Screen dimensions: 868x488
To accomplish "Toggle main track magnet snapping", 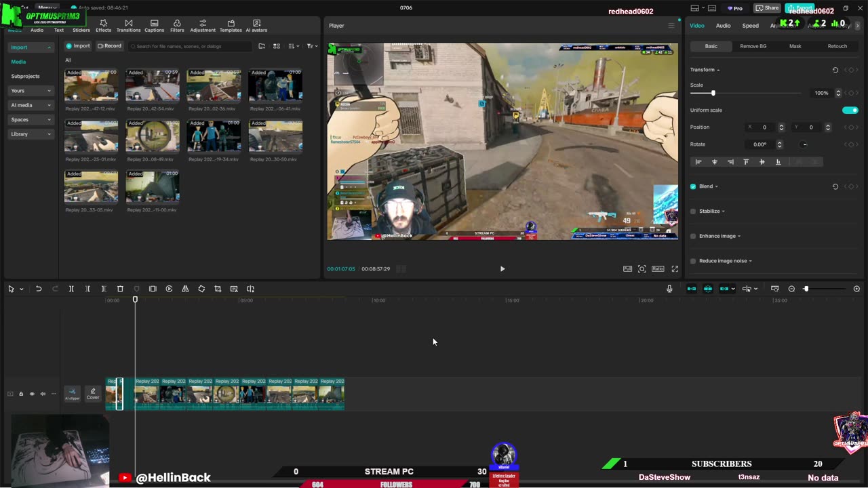I will 691,289.
